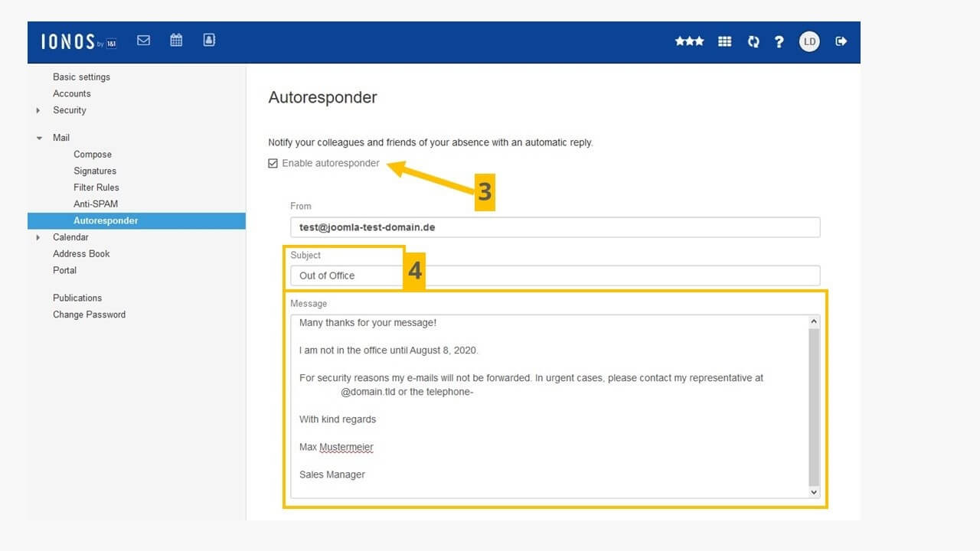The image size is (980, 551).
Task: Click the three stars rating icon
Action: point(689,41)
